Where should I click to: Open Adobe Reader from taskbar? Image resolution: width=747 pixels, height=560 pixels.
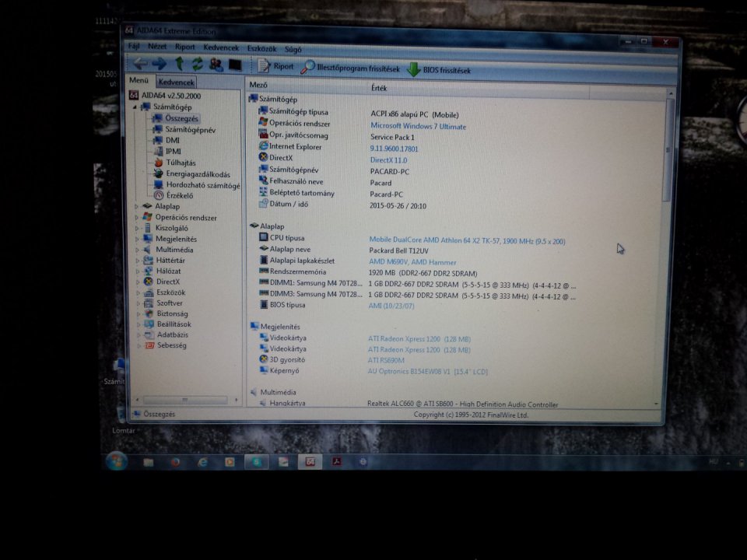[x=336, y=462]
